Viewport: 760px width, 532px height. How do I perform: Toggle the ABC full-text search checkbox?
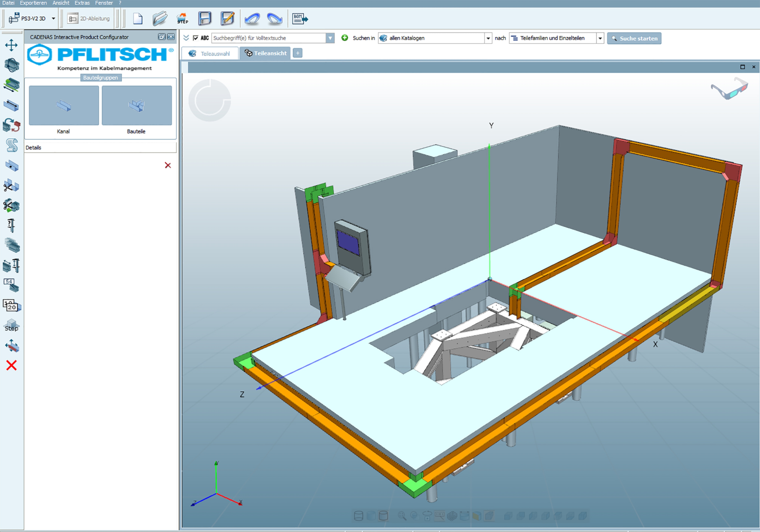click(x=196, y=38)
